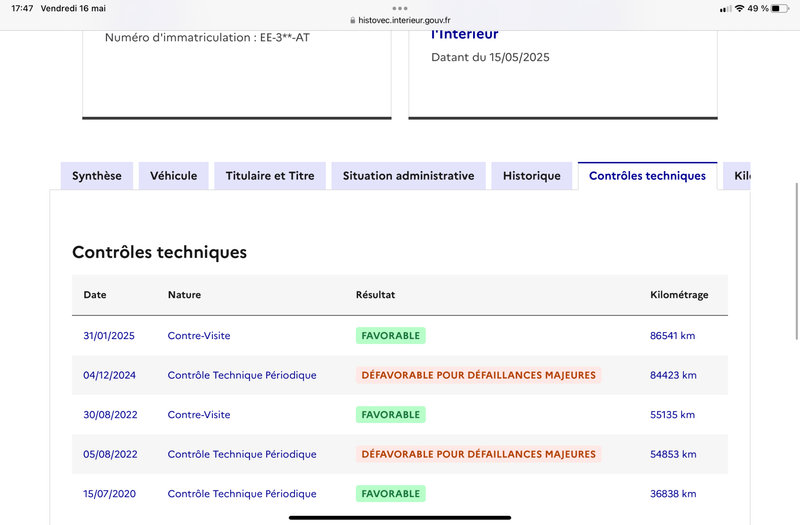Click the 84423 km mileage value
This screenshot has width=800, height=525.
click(673, 376)
